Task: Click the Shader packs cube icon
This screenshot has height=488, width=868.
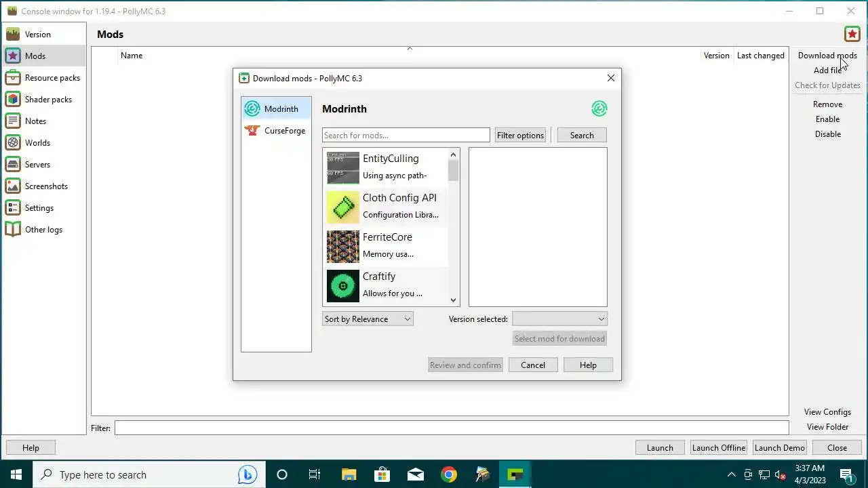Action: pos(13,100)
